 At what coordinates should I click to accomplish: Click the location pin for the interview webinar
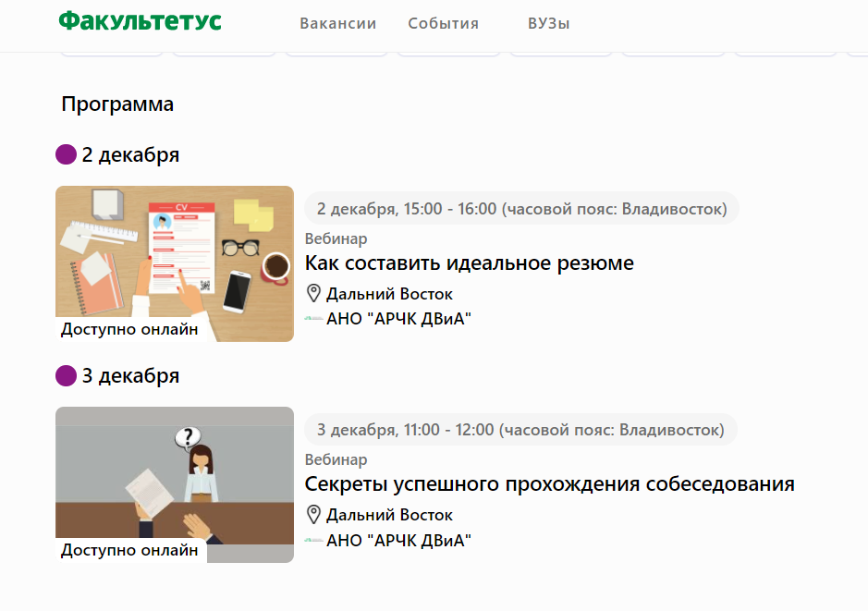click(313, 515)
